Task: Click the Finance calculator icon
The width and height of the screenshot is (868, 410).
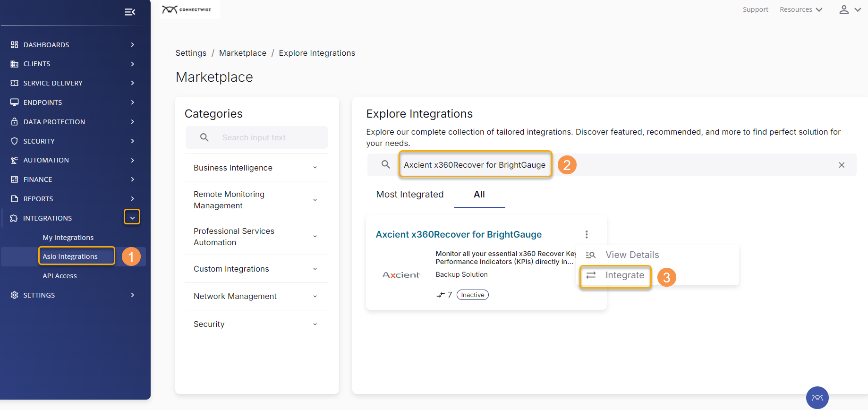Action: click(x=14, y=179)
